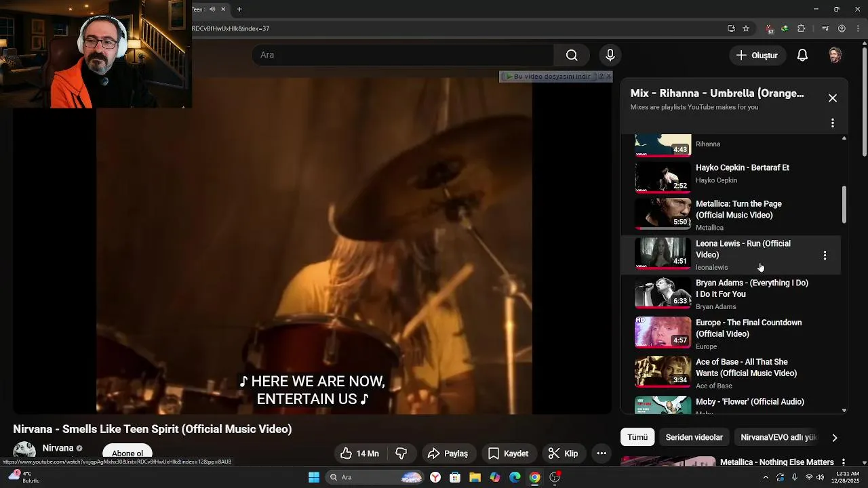This screenshot has width=868, height=488.
Task: Subscribe to Nirvana with Abone ol
Action: point(127,453)
